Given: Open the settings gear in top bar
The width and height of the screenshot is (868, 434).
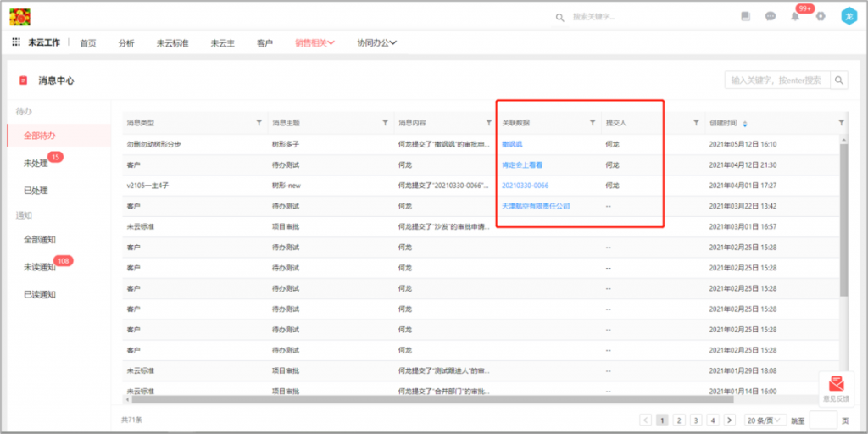Looking at the screenshot, I should click(x=821, y=16).
